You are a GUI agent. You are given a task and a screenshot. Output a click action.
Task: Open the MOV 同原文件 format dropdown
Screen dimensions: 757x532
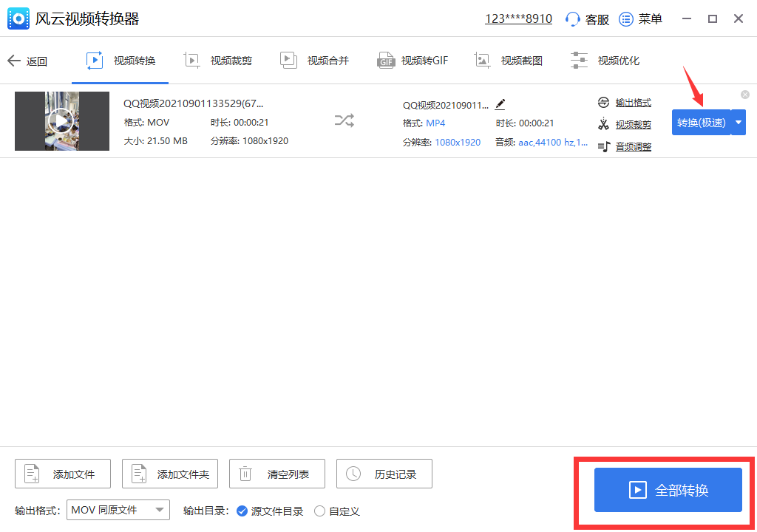[x=118, y=510]
